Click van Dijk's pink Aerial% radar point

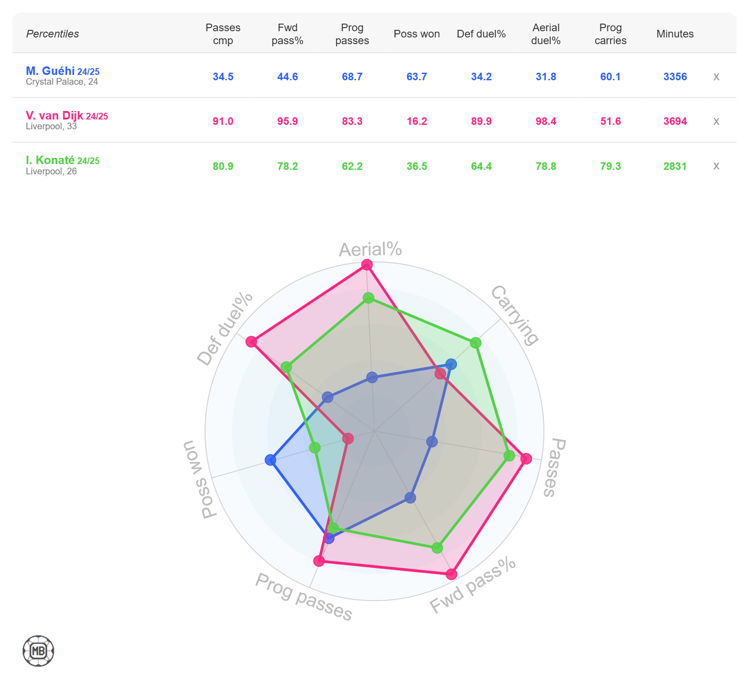(x=367, y=265)
